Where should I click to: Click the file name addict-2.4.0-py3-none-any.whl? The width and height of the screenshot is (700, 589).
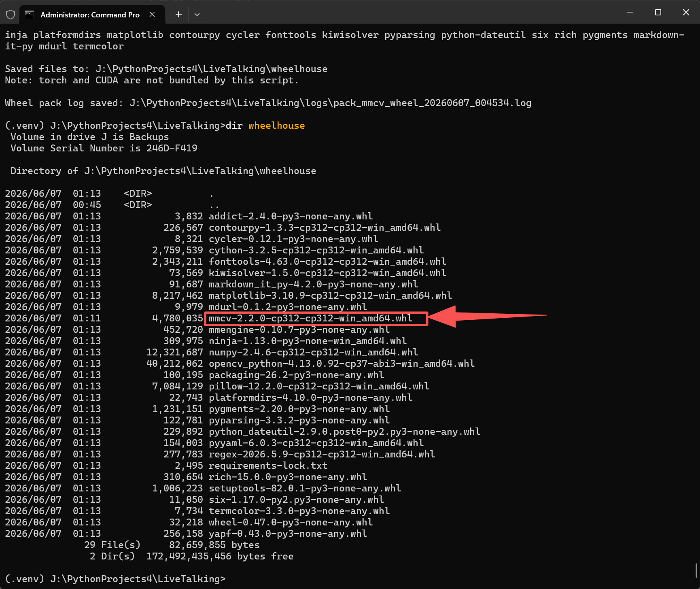point(291,216)
